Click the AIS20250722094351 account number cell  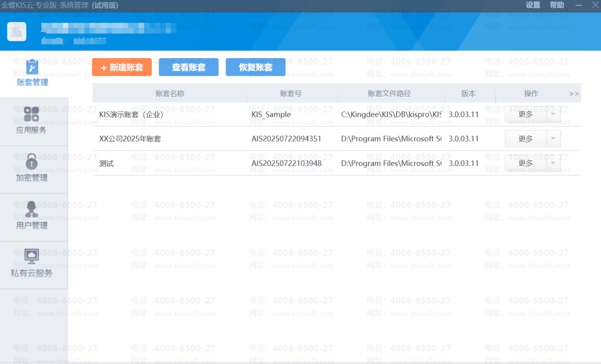point(286,139)
